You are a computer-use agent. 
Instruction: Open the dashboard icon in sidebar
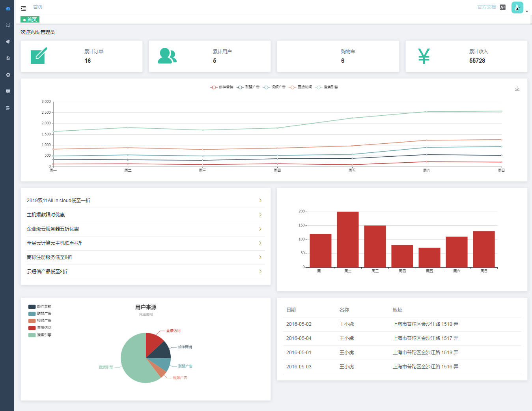(8, 8)
